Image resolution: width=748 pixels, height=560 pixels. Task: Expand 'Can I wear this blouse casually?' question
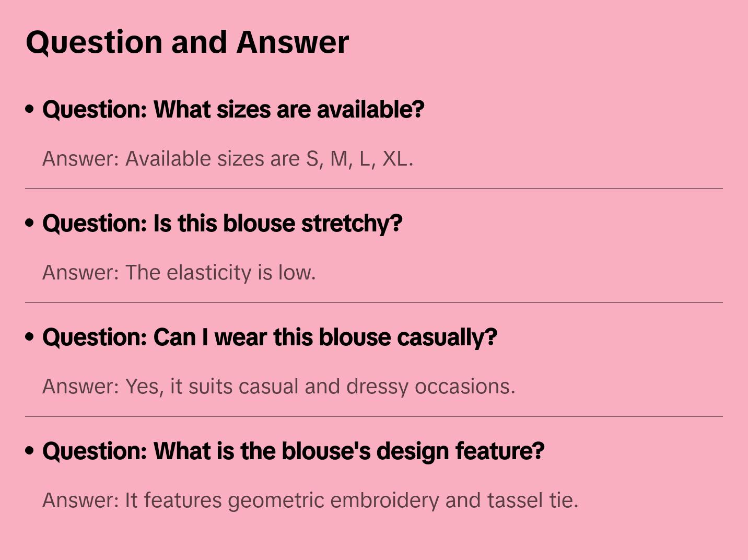click(x=270, y=337)
